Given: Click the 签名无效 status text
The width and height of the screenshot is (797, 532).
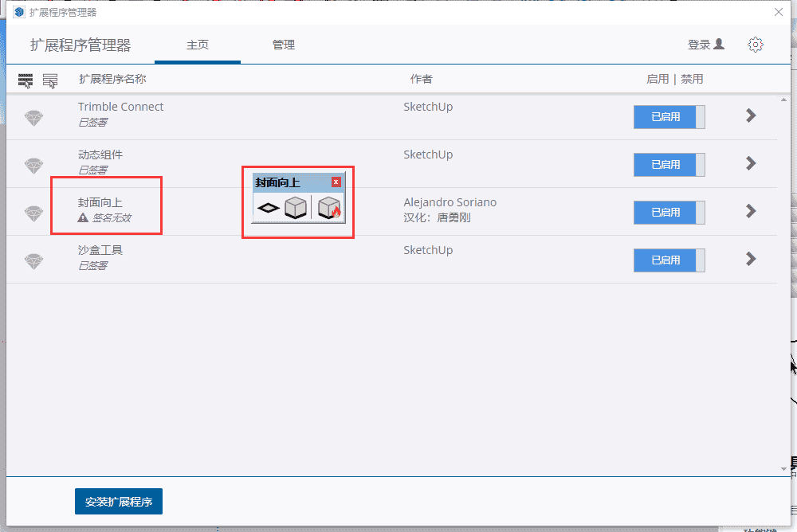Looking at the screenshot, I should point(112,218).
